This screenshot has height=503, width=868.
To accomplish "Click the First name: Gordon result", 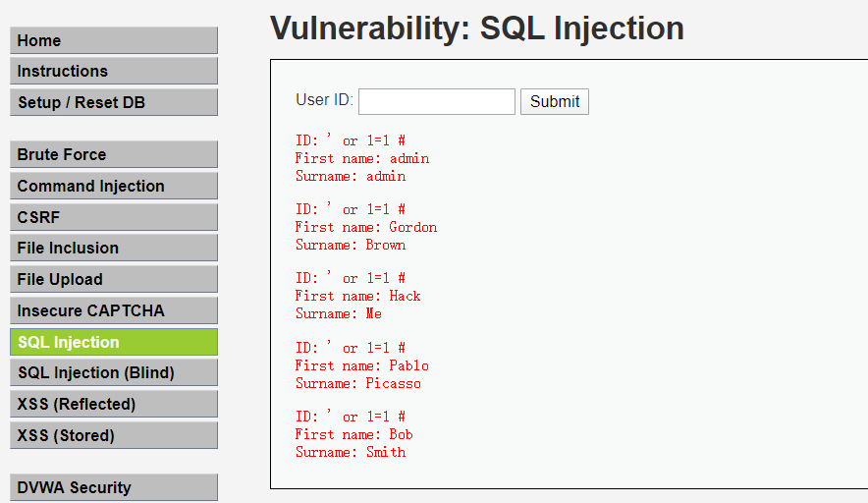I will (x=366, y=227).
